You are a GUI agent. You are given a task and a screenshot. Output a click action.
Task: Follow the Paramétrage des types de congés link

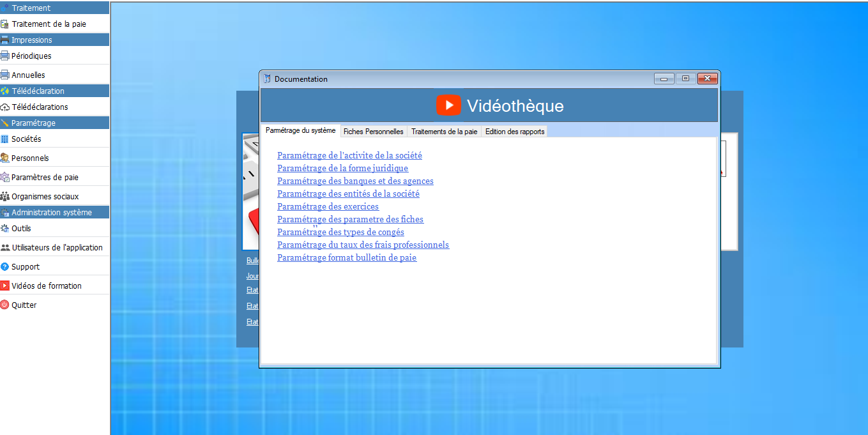coord(340,233)
